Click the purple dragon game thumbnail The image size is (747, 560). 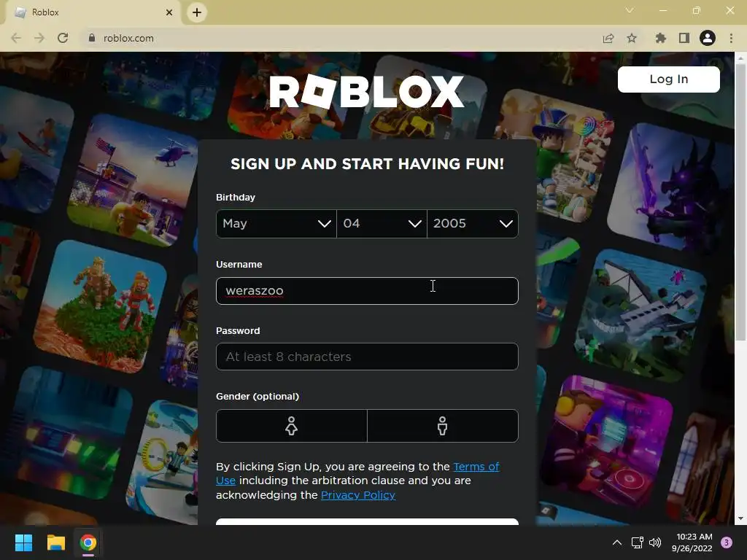coord(672,188)
